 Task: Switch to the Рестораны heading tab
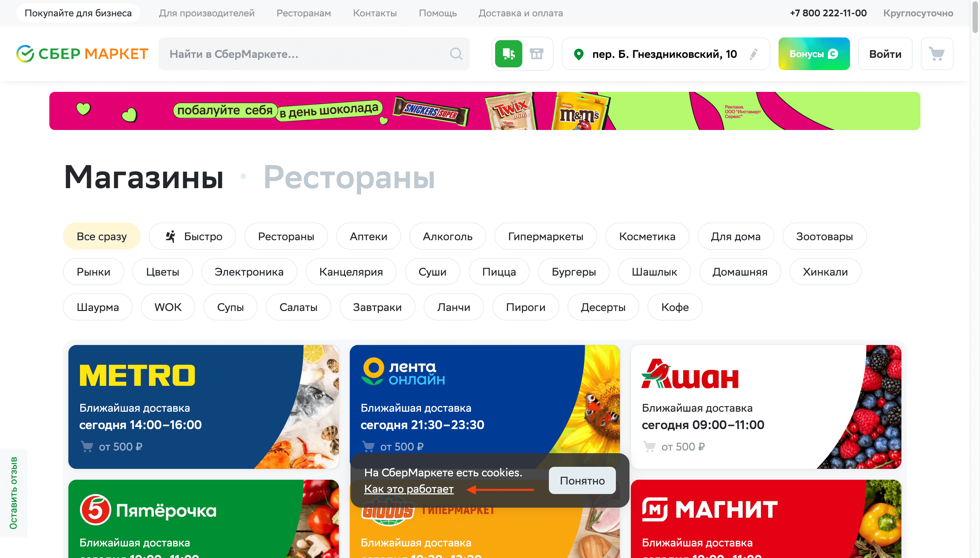pos(349,177)
